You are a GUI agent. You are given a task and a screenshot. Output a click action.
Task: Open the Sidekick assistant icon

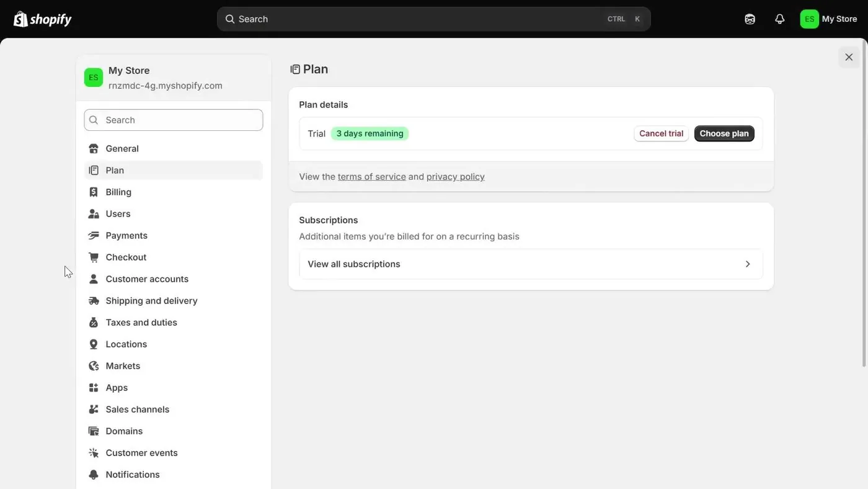pyautogui.click(x=750, y=19)
